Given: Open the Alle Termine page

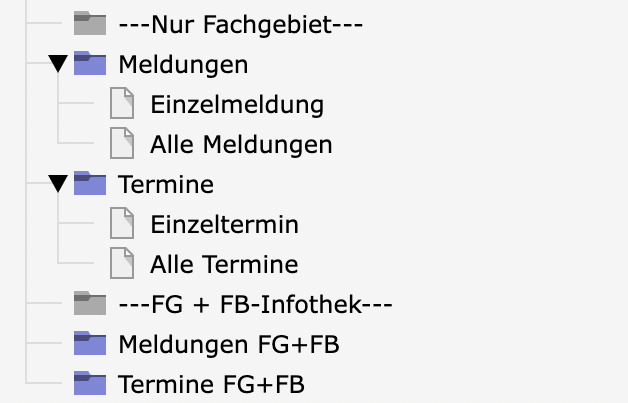Looking at the screenshot, I should 224,264.
